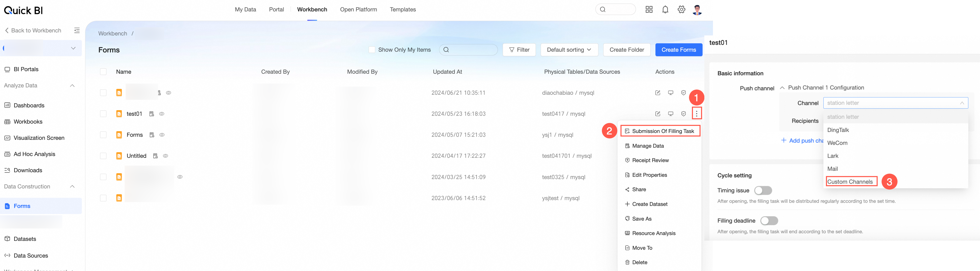Click the eye icon next to test01

[x=162, y=114]
